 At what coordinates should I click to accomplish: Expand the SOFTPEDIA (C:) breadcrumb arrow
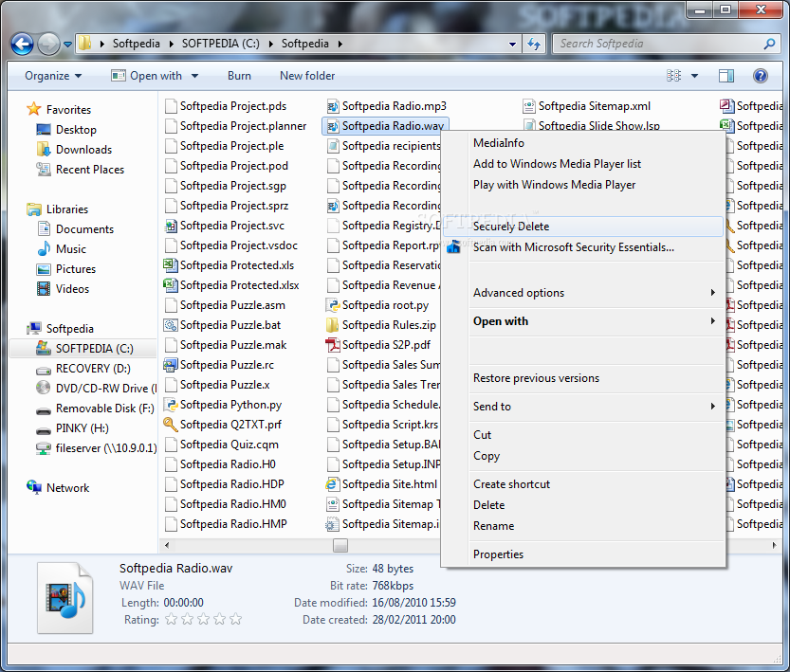(270, 44)
